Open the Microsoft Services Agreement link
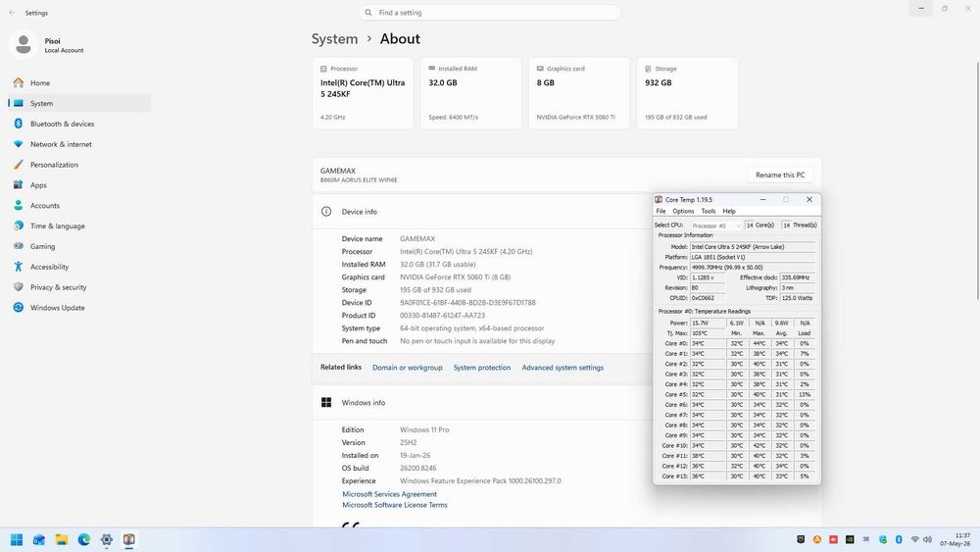This screenshot has width=980, height=552. point(389,494)
